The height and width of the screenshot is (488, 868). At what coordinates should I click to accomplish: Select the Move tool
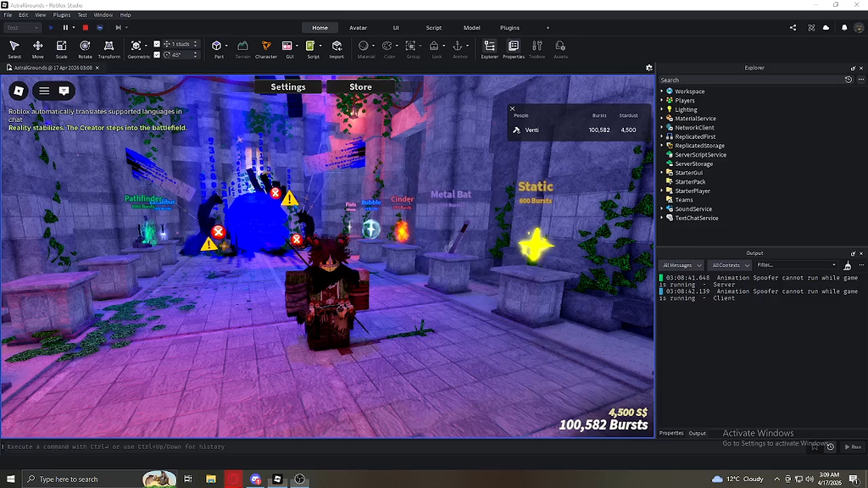pyautogui.click(x=37, y=48)
